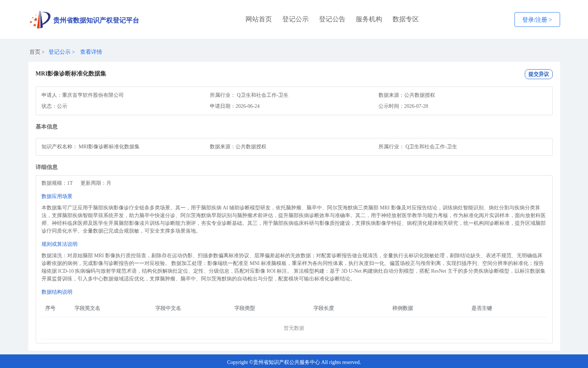Click the 首页 breadcrumb link

[35, 52]
